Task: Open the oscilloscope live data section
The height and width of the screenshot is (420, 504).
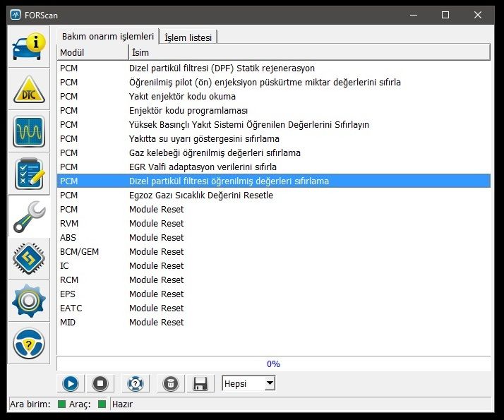Action: point(29,131)
